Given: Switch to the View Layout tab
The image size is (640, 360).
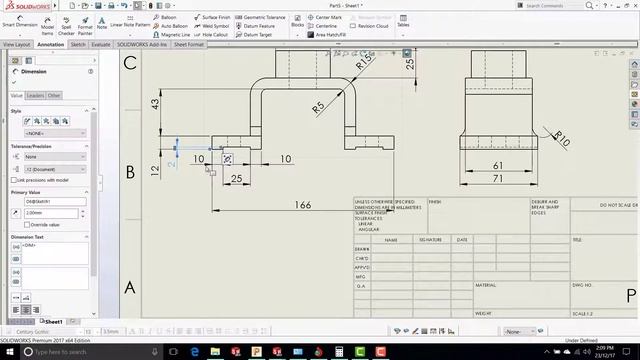Looking at the screenshot, I should coord(17,44).
